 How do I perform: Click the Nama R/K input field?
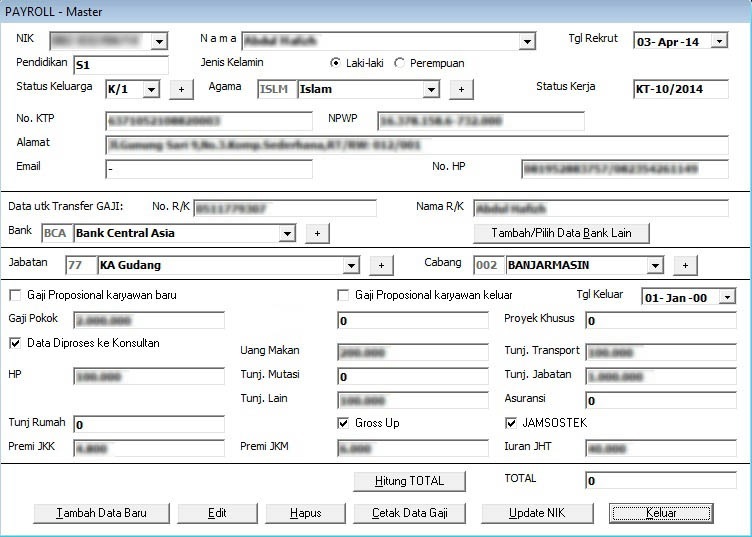coord(601,209)
